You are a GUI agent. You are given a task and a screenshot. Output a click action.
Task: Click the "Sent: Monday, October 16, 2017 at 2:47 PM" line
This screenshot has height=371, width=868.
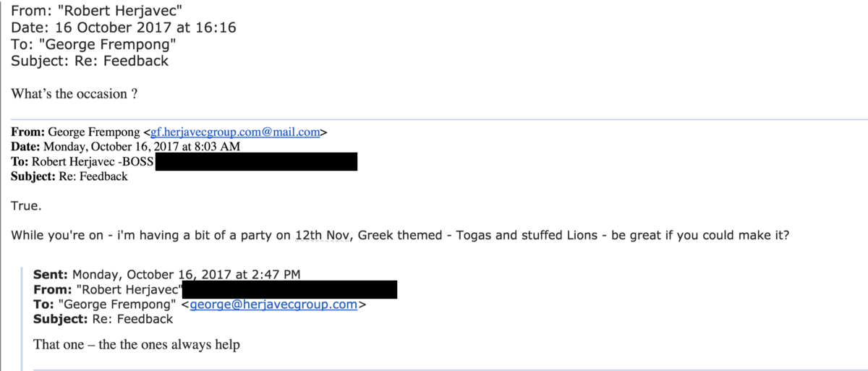(x=167, y=275)
